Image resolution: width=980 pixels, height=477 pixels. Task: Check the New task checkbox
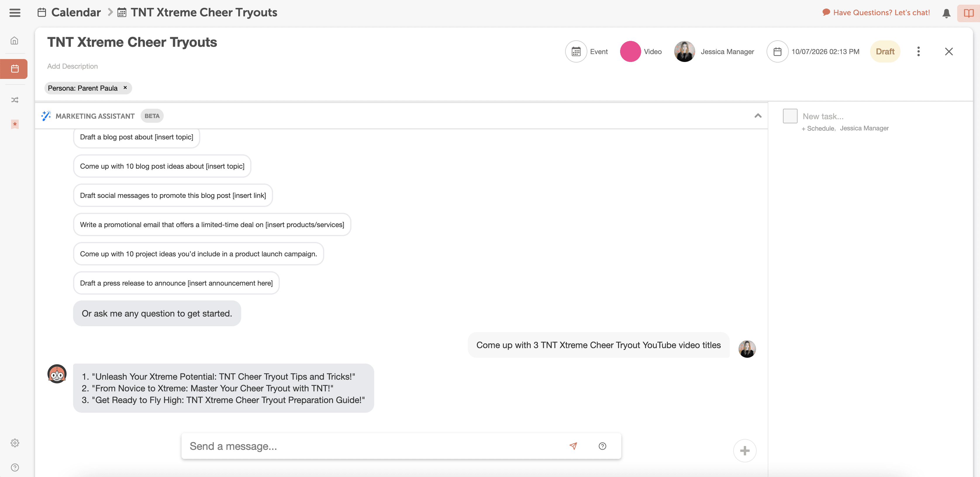790,116
